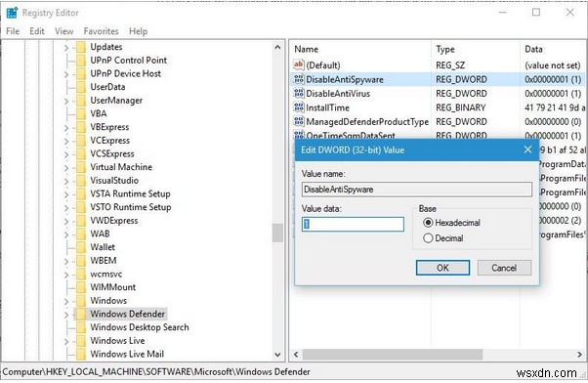Select the Updates folder icon
Screen dimensions: 588x383
click(81, 47)
